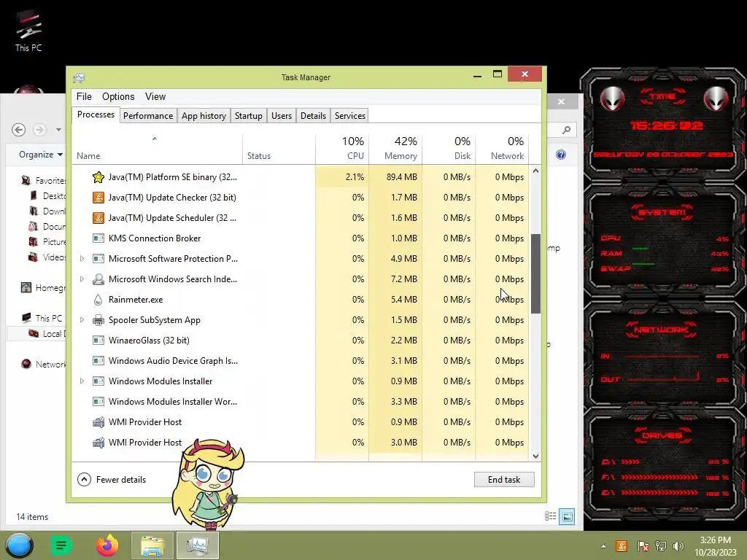The width and height of the screenshot is (747, 560).
Task: Select Network in Explorer navigation pane
Action: [43, 365]
